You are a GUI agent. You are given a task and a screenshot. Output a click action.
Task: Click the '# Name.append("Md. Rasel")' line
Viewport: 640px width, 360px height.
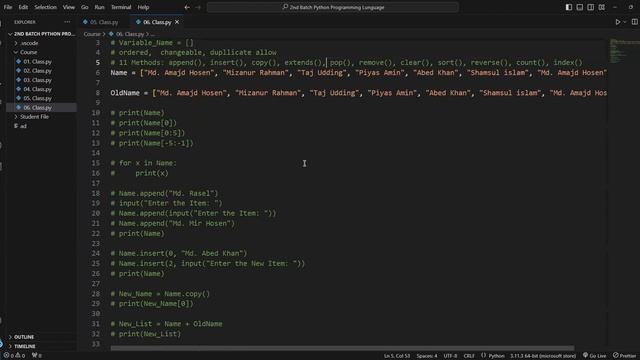[x=164, y=193]
